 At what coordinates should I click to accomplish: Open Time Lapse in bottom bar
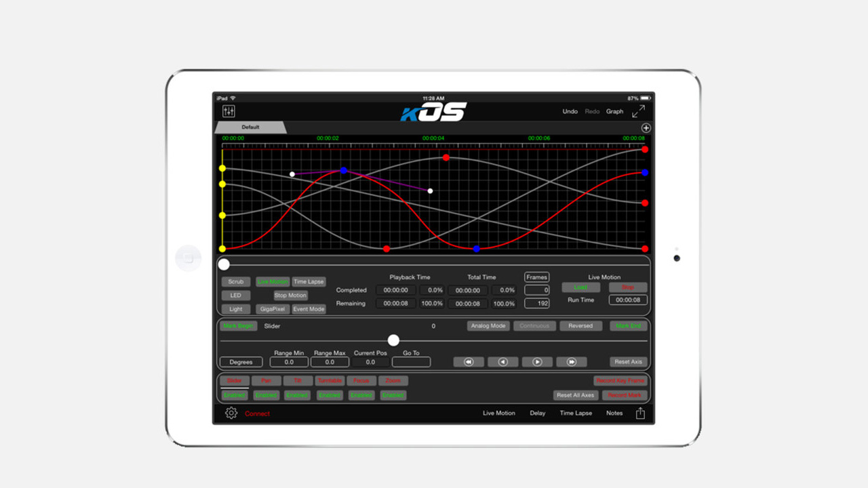576,413
